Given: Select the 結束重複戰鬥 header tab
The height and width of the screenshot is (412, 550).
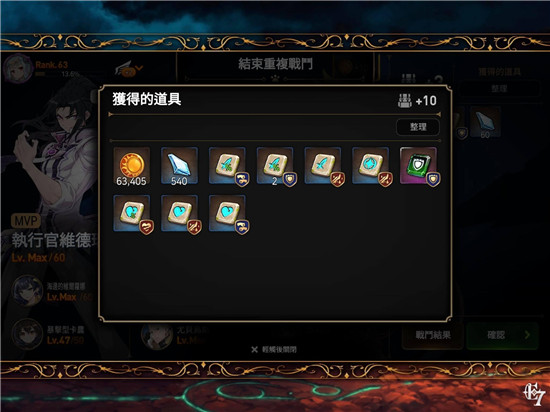Looking at the screenshot, I should 275,65.
